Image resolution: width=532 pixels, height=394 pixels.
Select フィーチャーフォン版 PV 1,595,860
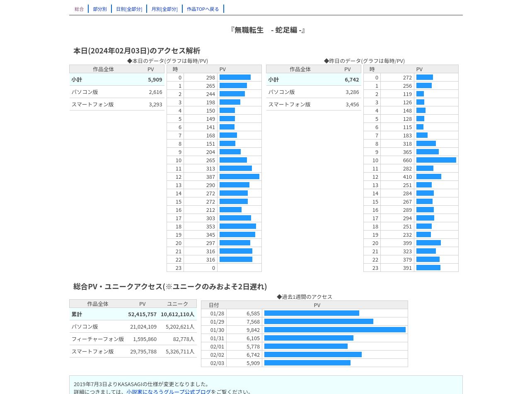pyautogui.click(x=145, y=339)
